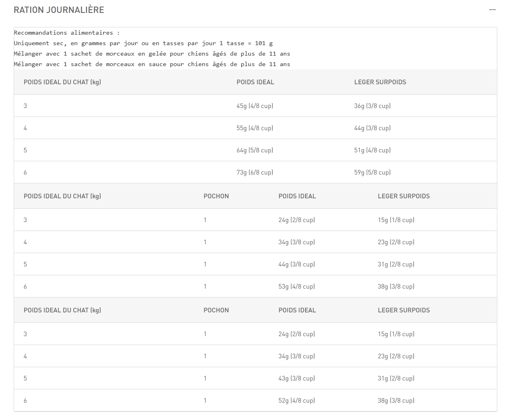Select the '1 tasse = 101 g' instruction line
The width and height of the screenshot is (513, 420).
tap(143, 43)
